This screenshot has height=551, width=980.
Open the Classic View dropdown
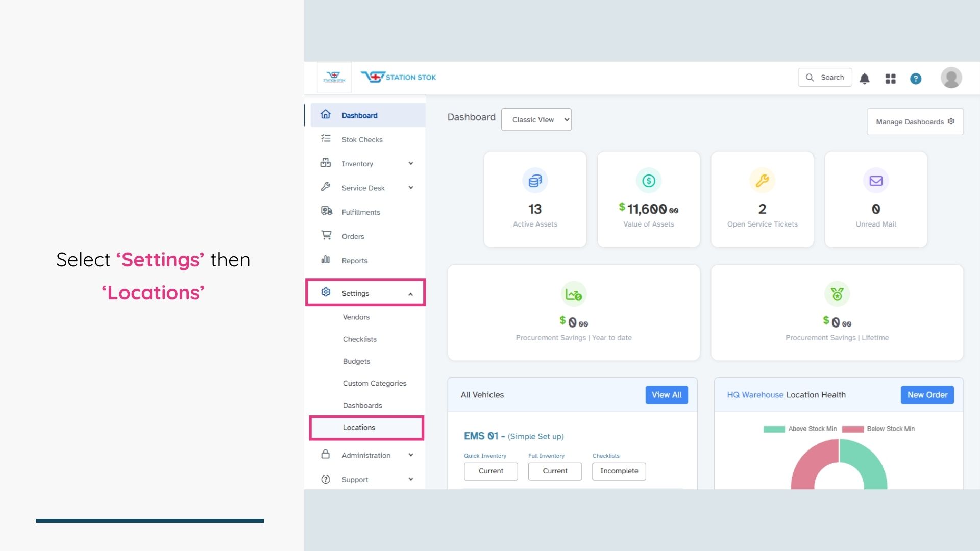pyautogui.click(x=536, y=120)
